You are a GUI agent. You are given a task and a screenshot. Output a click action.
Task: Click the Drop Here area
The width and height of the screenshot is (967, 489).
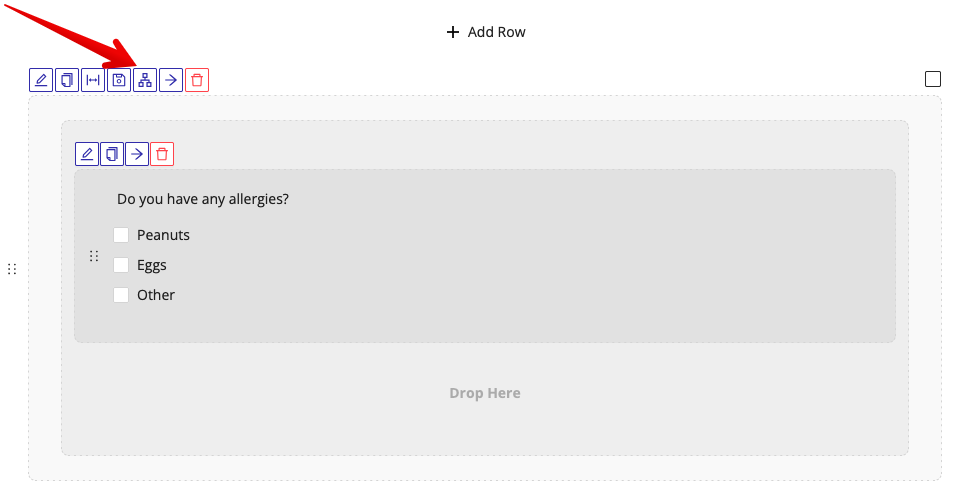[x=485, y=393]
